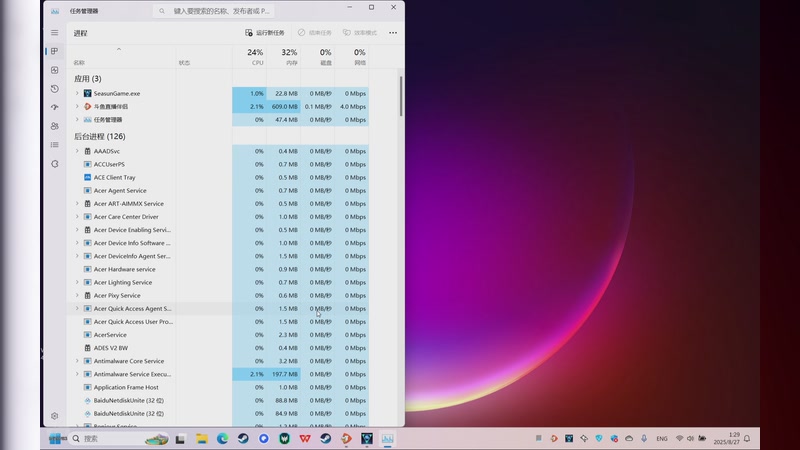Click the 运行新任务 (Run new task) button
This screenshot has width=800, height=450.
(x=265, y=33)
